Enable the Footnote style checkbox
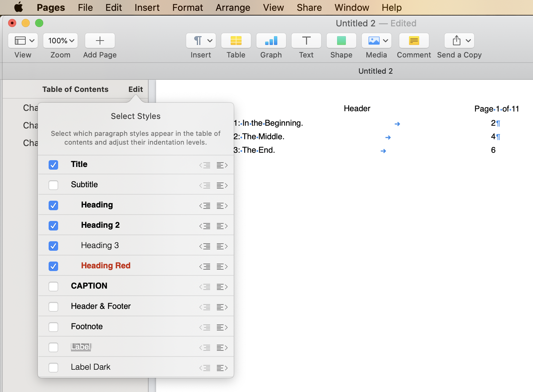 tap(53, 327)
